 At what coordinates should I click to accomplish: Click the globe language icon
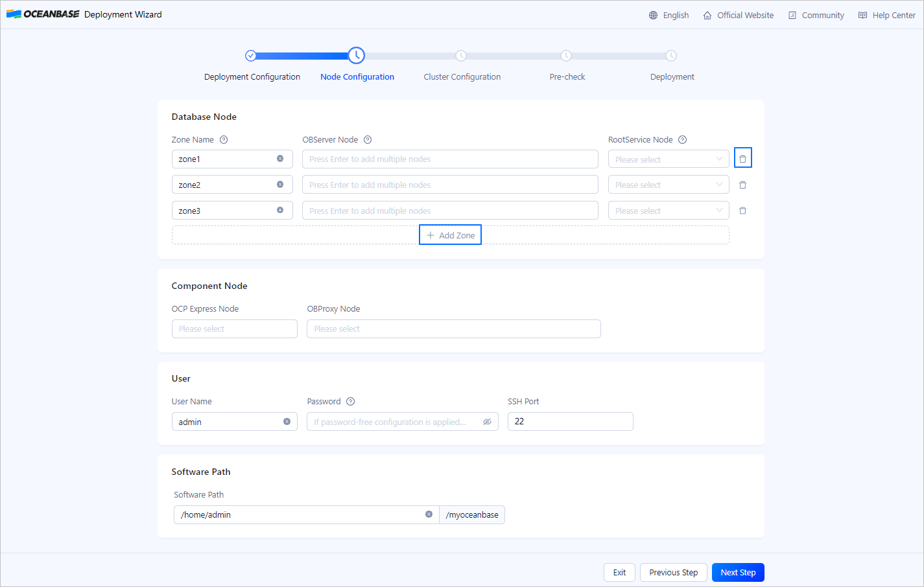click(653, 15)
